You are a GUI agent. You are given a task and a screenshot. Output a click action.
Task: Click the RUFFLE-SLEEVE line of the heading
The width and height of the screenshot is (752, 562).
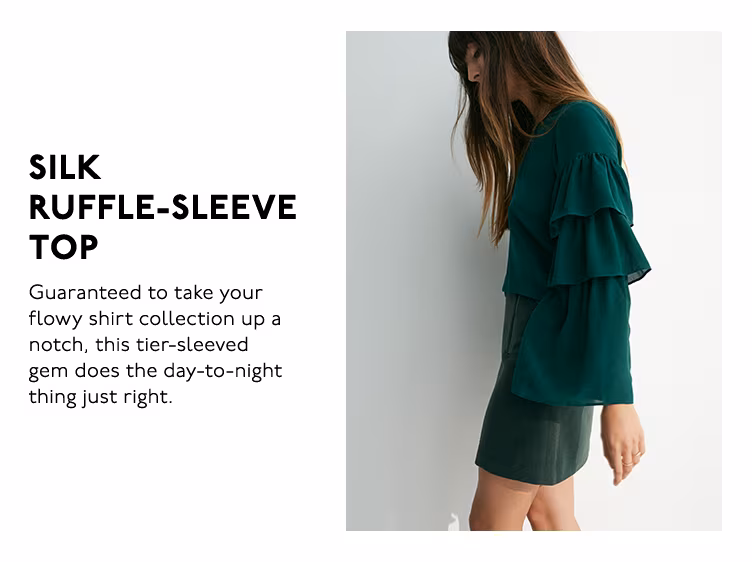tap(163, 207)
